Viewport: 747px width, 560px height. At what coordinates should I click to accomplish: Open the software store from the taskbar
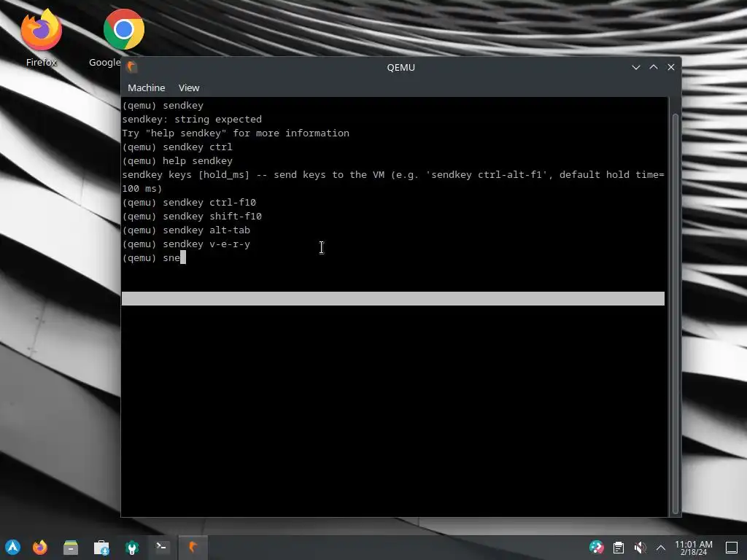pos(101,548)
